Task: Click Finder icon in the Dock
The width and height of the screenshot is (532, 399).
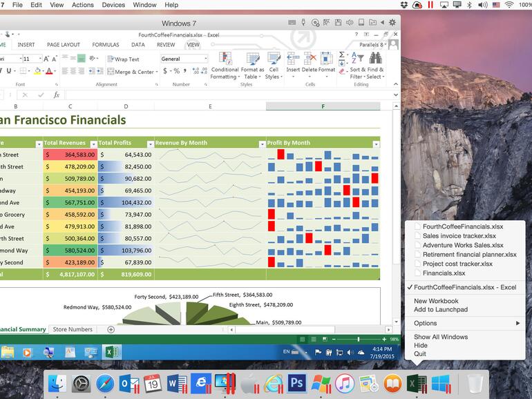Action: point(57,383)
